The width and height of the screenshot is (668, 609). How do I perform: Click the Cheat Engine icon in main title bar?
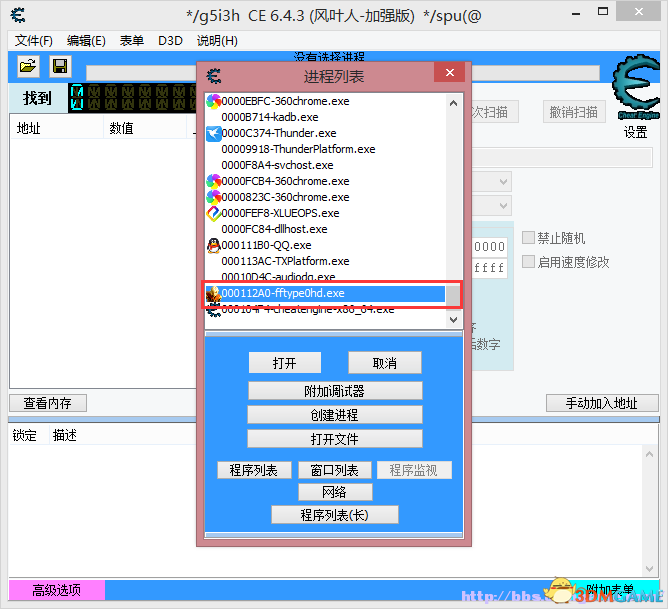tap(18, 15)
